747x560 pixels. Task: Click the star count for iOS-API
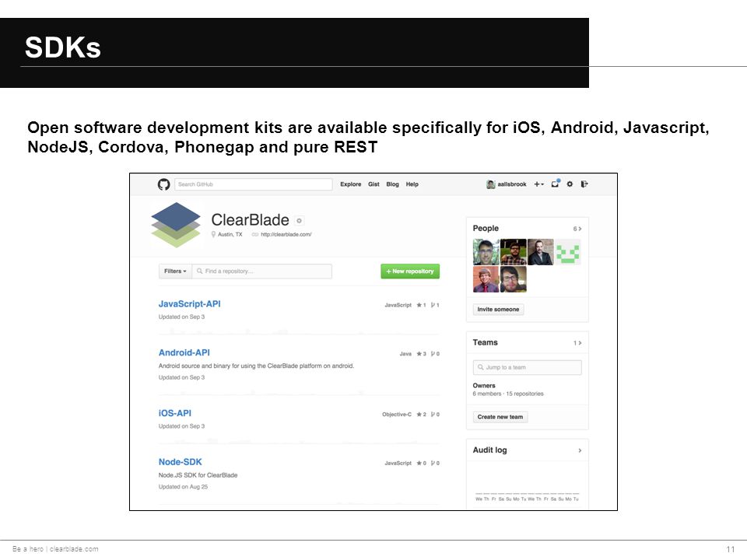[x=422, y=415]
